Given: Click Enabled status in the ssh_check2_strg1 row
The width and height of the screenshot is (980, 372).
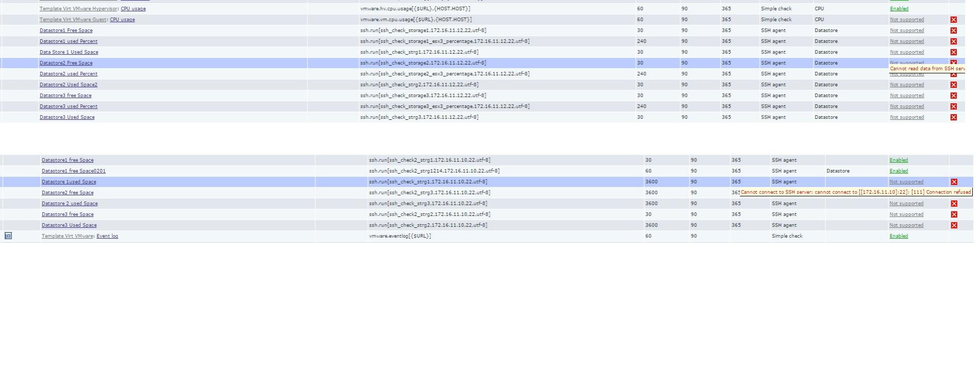Looking at the screenshot, I should point(899,160).
